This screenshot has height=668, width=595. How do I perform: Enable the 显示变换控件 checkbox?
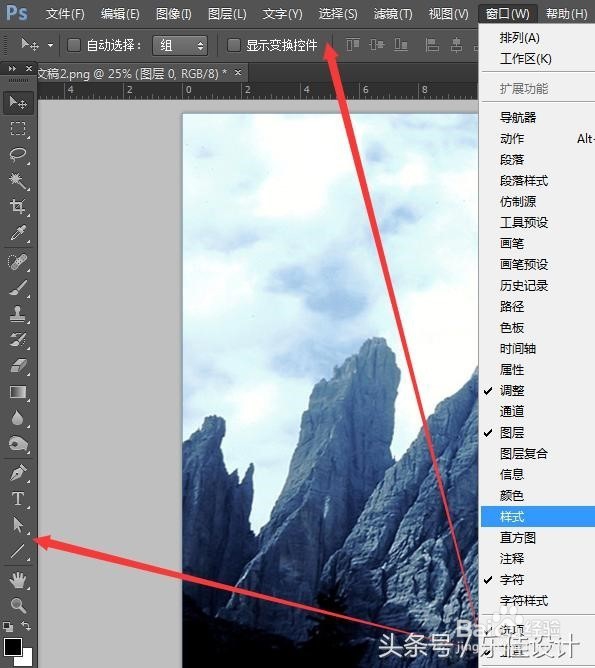click(233, 45)
